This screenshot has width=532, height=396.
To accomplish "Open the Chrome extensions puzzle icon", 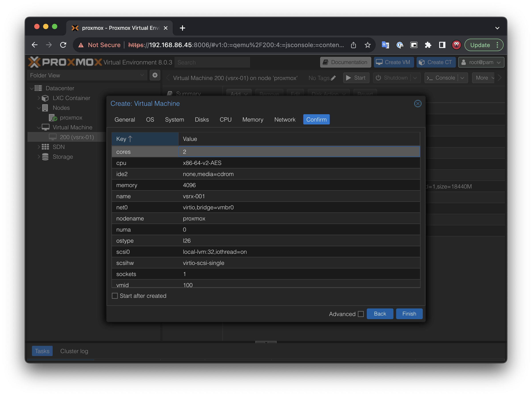I will (x=428, y=45).
